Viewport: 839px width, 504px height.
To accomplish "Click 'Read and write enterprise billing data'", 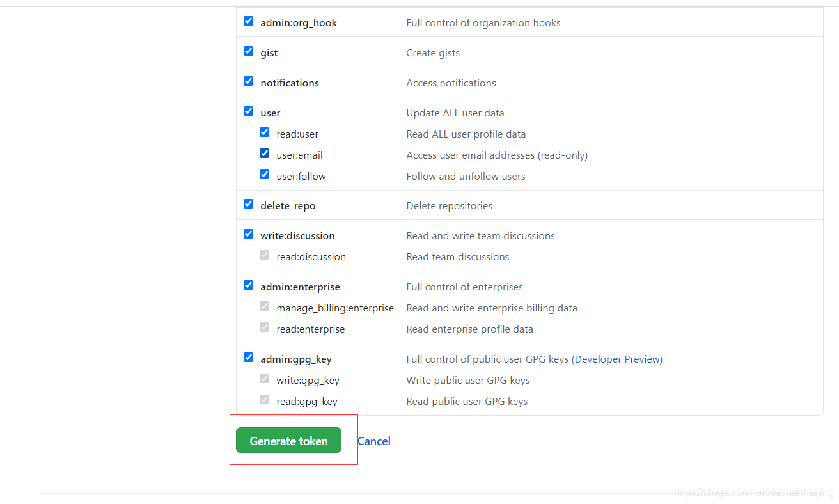I will pyautogui.click(x=492, y=308).
